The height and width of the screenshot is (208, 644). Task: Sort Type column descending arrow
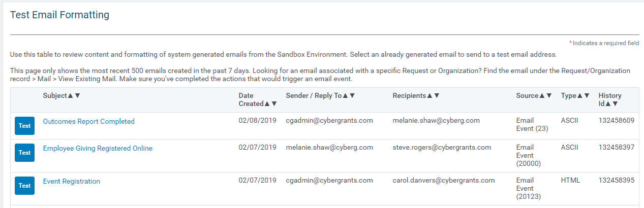coord(587,95)
